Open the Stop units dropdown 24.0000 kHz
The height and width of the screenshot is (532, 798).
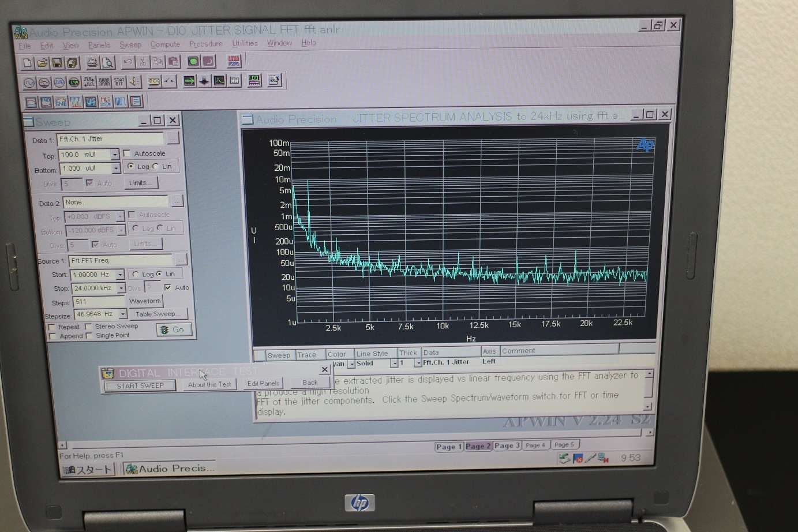point(121,288)
